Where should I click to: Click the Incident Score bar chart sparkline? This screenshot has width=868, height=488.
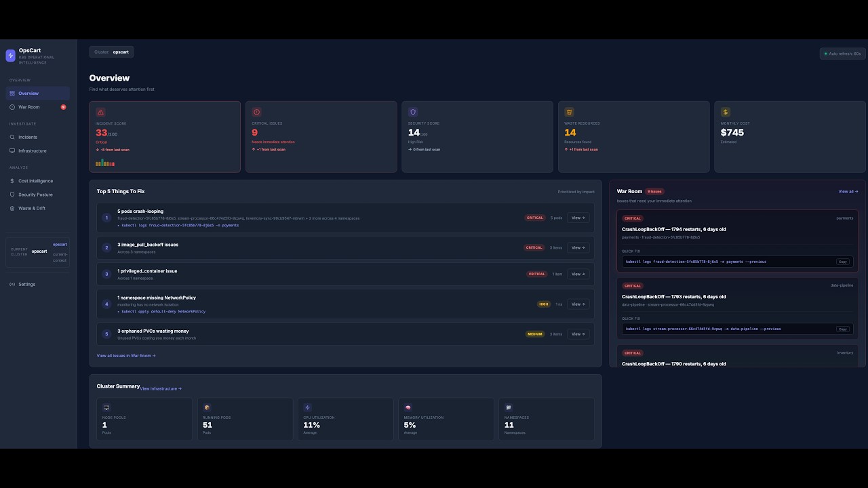click(x=105, y=163)
